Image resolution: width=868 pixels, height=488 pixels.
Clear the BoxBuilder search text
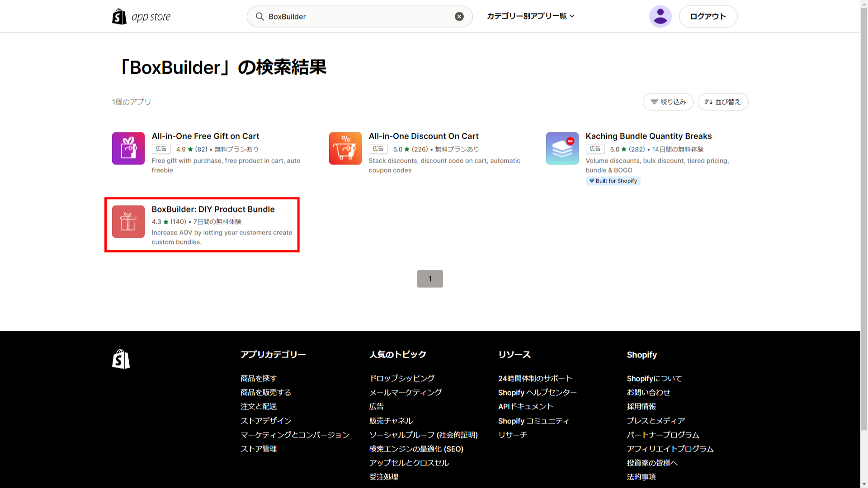pos(459,17)
